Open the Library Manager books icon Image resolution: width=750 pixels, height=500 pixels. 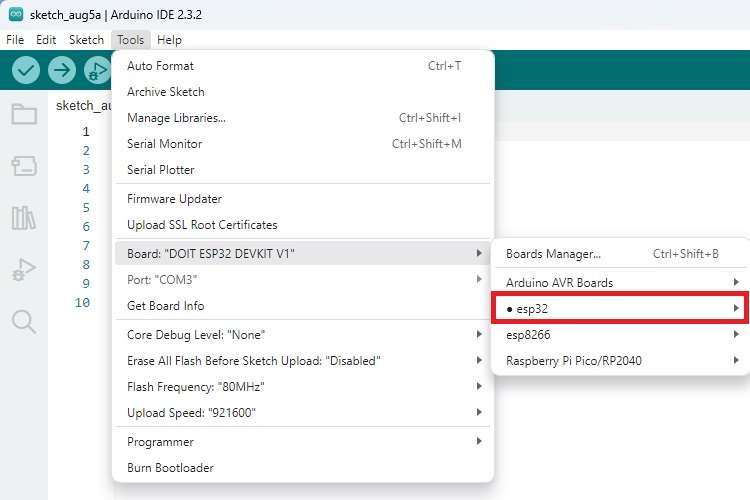(24, 218)
